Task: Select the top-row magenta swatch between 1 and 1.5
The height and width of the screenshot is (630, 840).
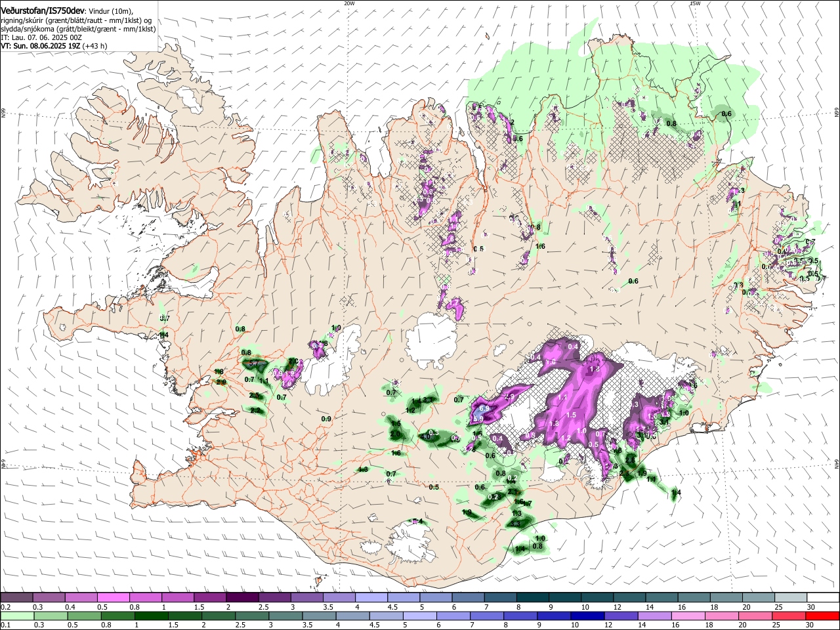Action: [x=178, y=597]
